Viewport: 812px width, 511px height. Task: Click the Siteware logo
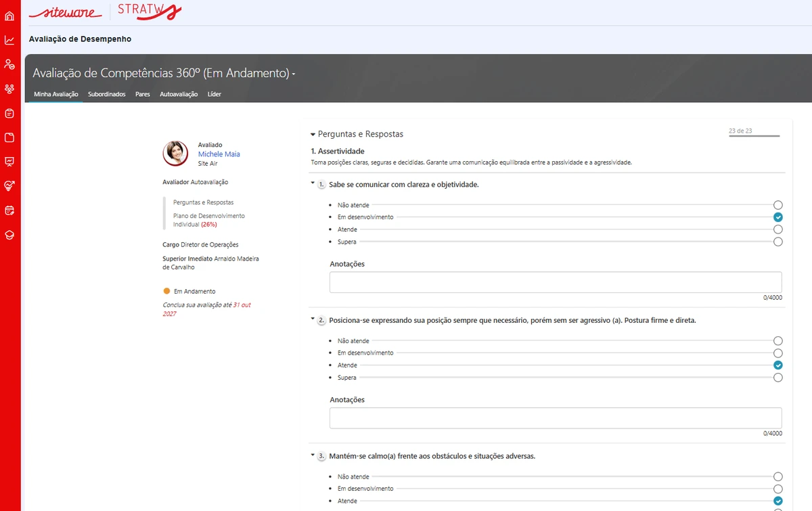(x=66, y=12)
